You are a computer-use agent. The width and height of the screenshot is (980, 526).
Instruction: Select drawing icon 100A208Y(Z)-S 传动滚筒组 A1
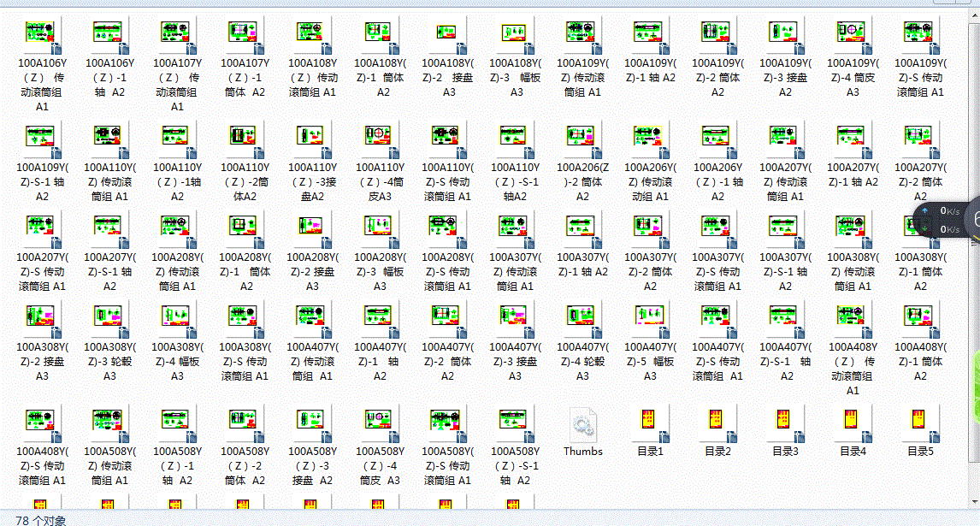(x=447, y=229)
